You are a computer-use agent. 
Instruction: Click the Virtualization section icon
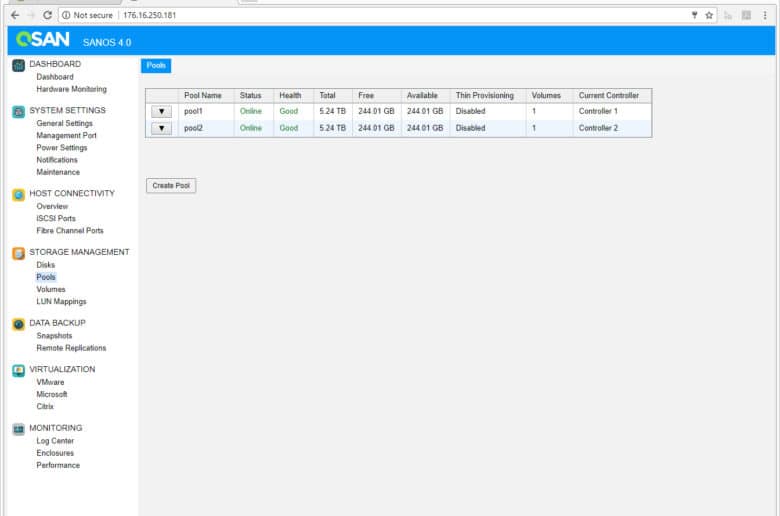pyautogui.click(x=18, y=371)
